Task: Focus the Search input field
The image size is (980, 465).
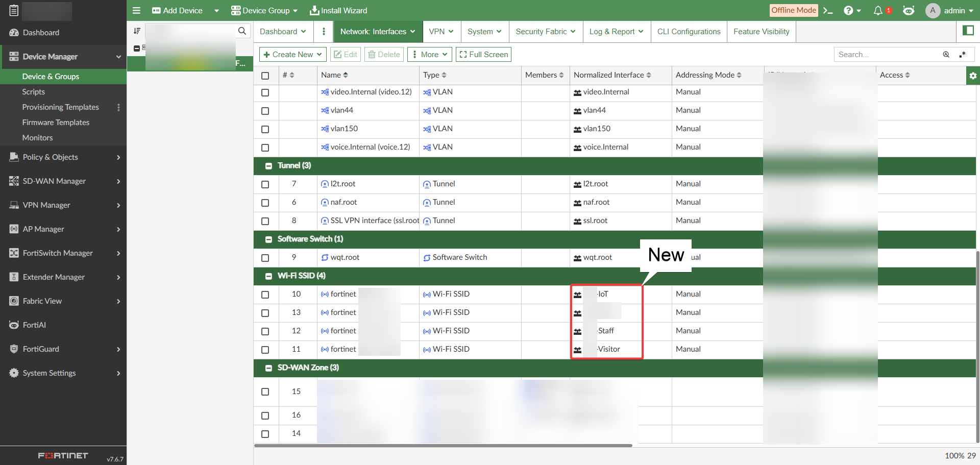Action: coord(888,55)
